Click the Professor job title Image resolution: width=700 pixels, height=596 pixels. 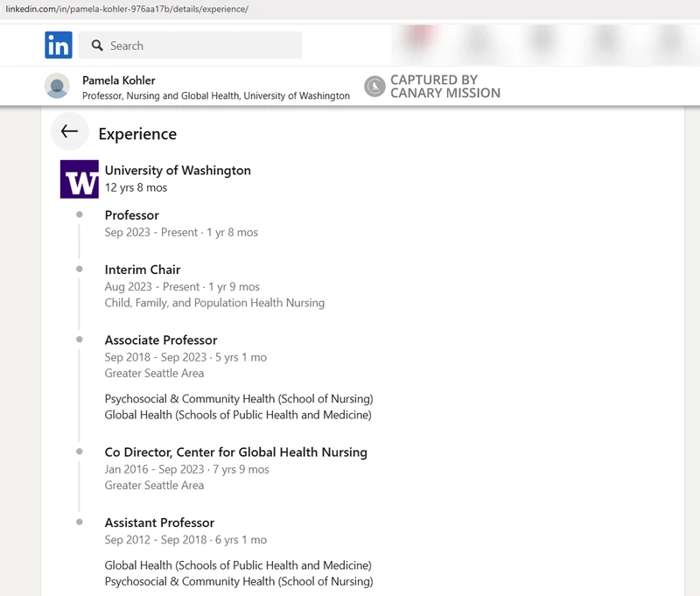click(x=132, y=215)
